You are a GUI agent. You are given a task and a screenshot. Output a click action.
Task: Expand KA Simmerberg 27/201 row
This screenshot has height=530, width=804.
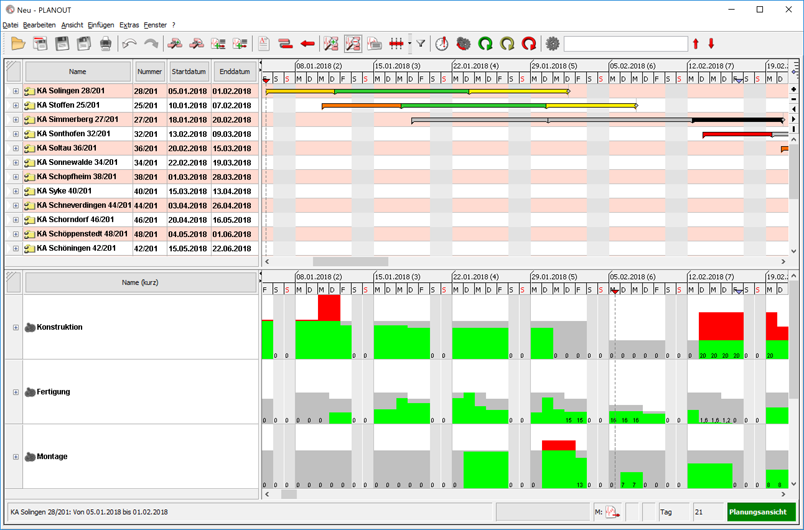click(x=16, y=119)
